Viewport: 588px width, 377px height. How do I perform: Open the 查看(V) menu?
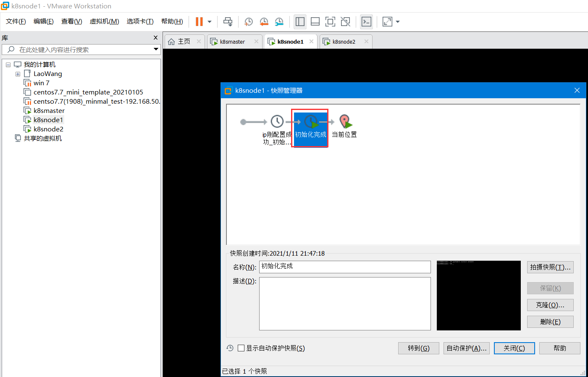coord(72,21)
